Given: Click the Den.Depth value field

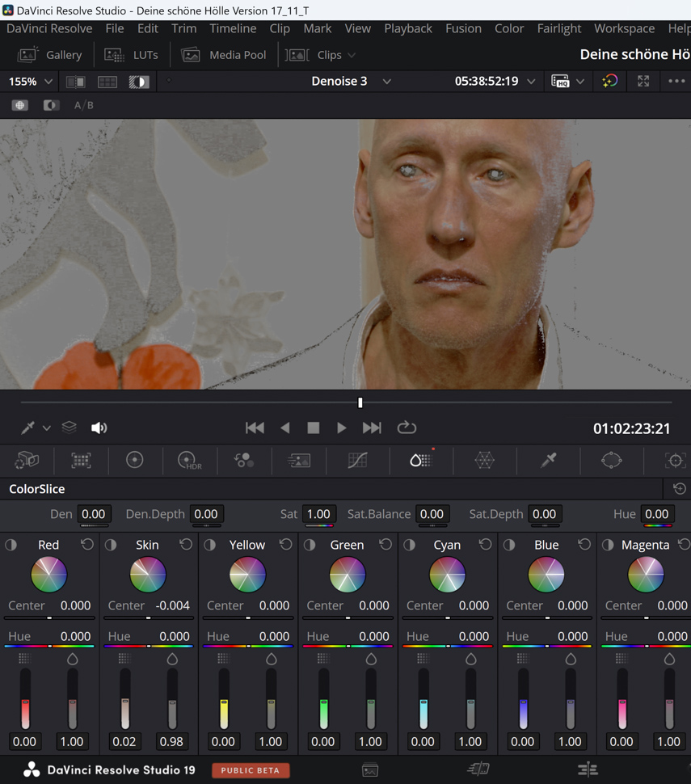Looking at the screenshot, I should click(206, 514).
